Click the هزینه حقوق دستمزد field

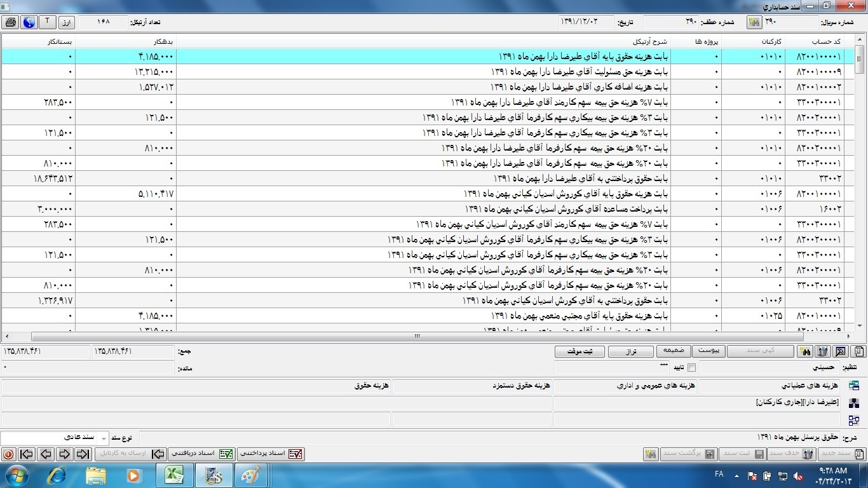(472, 386)
